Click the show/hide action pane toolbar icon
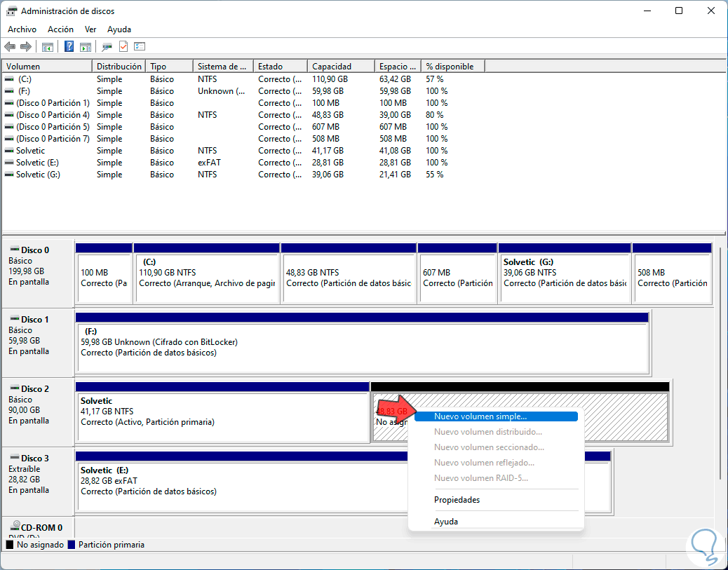The width and height of the screenshot is (728, 570). 86,47
